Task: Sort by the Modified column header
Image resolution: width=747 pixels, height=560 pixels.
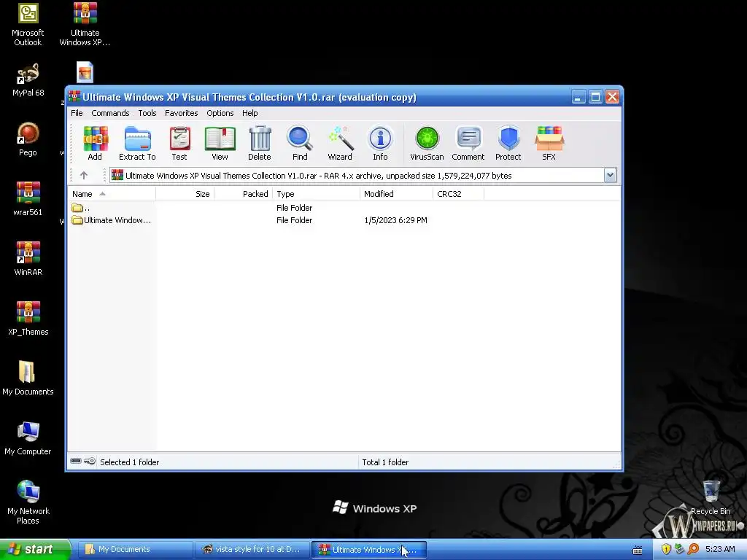Action: [x=396, y=194]
